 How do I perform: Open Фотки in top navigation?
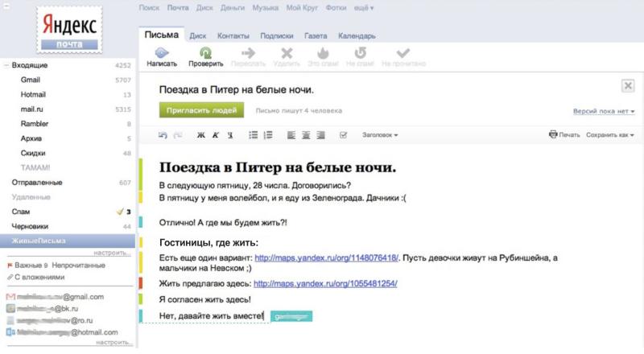(336, 8)
